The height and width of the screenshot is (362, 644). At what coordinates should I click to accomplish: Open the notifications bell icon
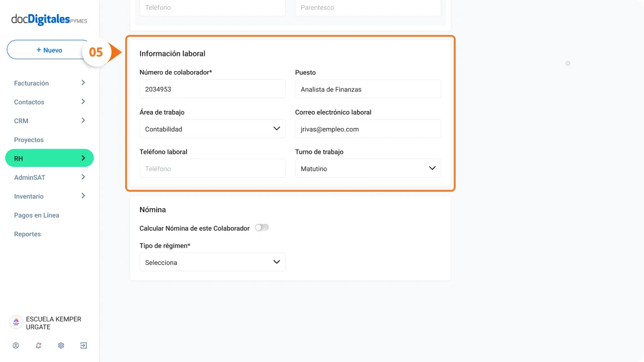38,346
